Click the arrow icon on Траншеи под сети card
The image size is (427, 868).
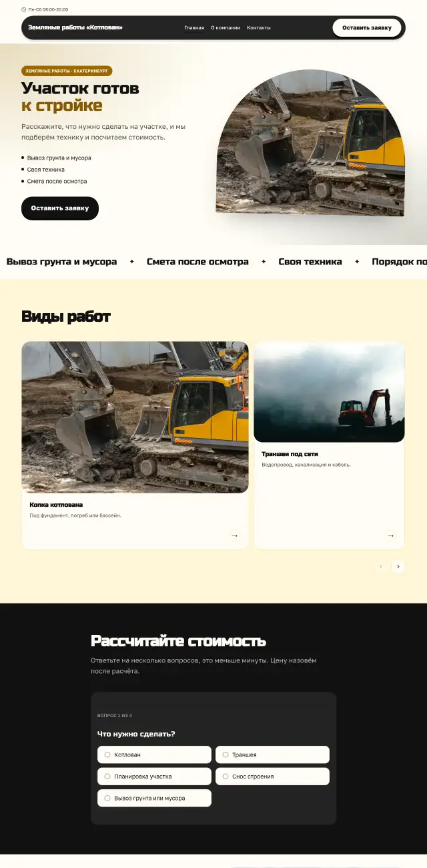(x=390, y=535)
